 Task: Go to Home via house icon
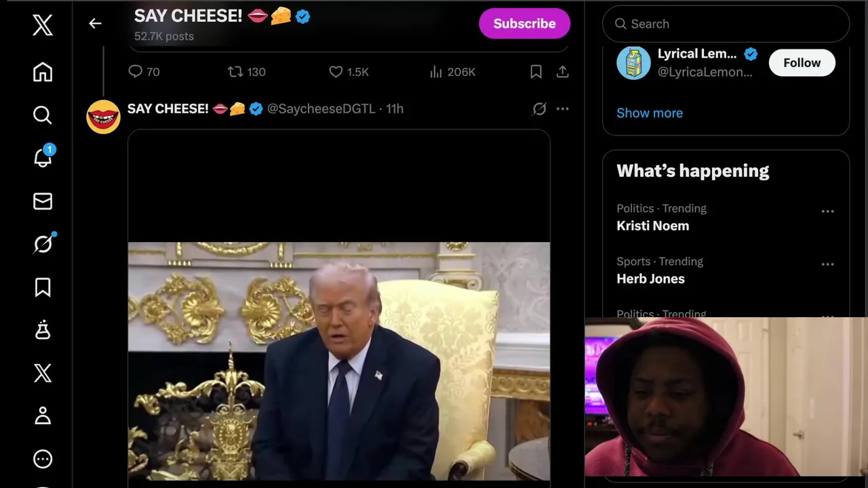(x=43, y=72)
